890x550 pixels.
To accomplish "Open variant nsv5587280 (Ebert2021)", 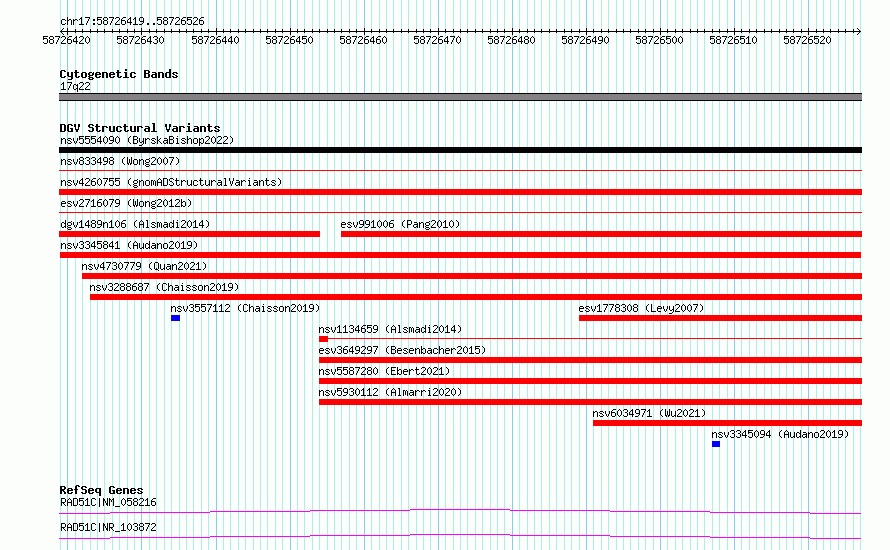I will pyautogui.click(x=384, y=371).
